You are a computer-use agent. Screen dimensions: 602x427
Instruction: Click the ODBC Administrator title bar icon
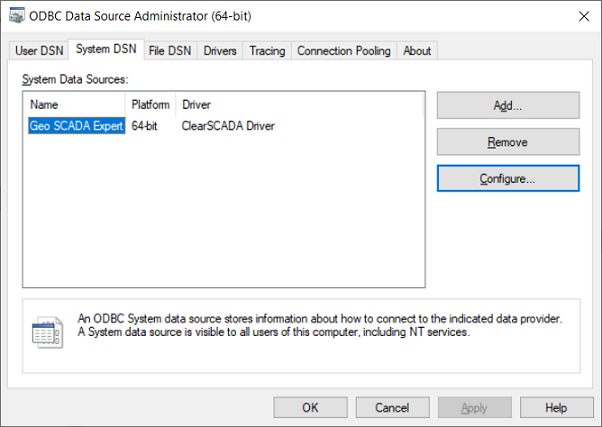[16, 16]
